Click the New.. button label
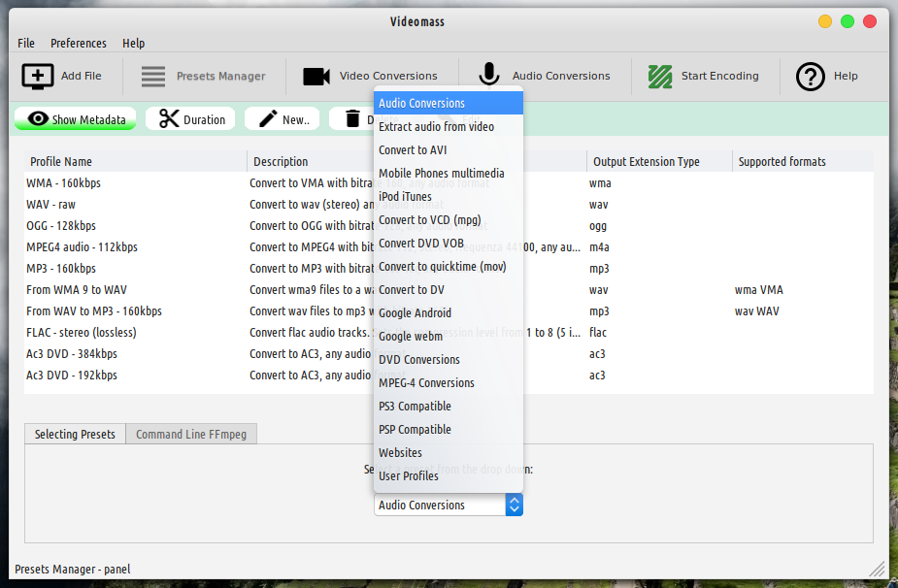 point(296,119)
